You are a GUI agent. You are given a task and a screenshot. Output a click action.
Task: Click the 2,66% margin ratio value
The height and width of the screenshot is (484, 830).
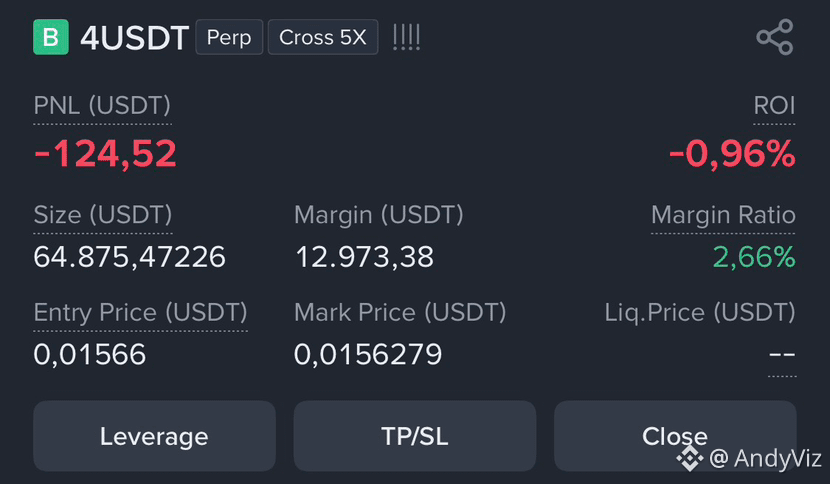(754, 257)
